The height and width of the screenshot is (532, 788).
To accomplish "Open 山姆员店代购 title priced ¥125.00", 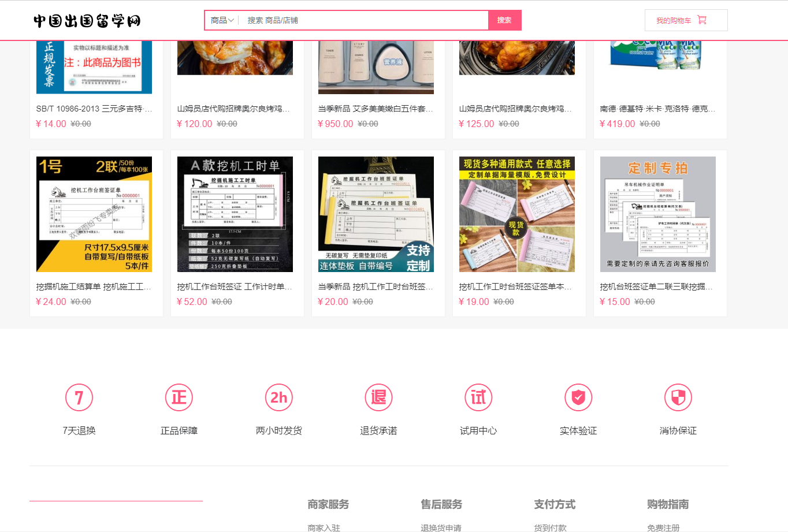I will (x=516, y=109).
